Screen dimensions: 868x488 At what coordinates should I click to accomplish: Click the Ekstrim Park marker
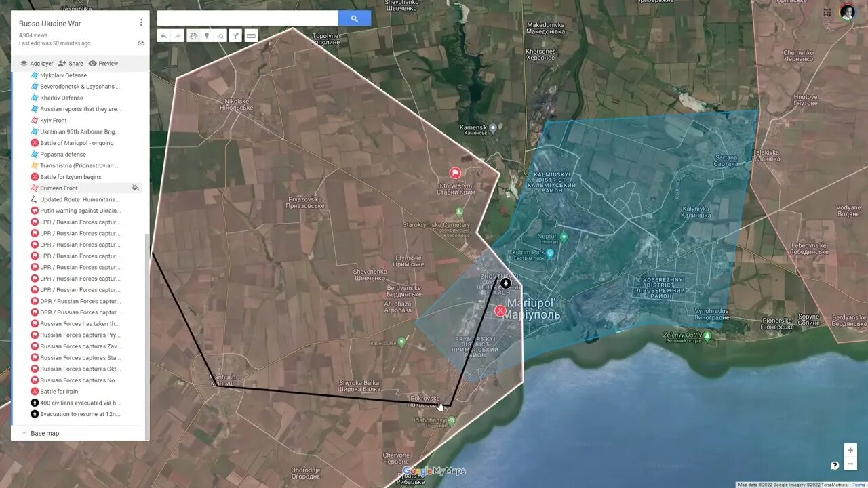click(x=551, y=253)
